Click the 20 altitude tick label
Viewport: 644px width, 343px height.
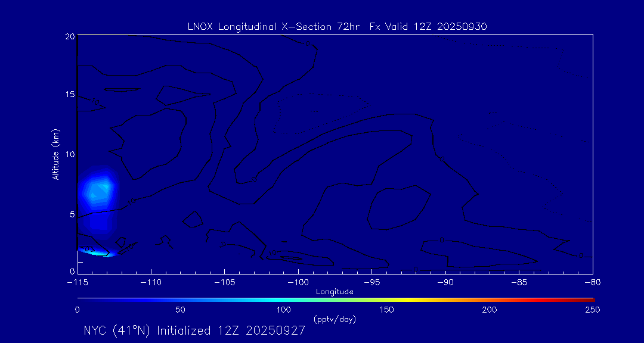[x=69, y=36]
